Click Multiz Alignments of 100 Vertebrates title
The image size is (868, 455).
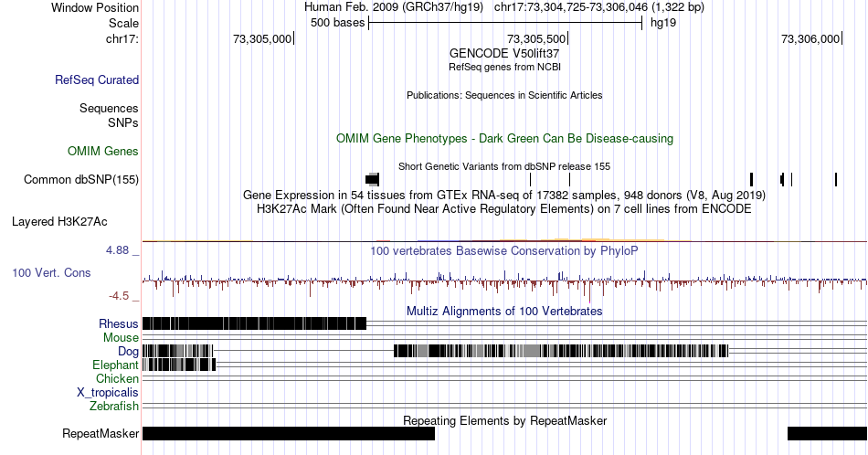(504, 311)
